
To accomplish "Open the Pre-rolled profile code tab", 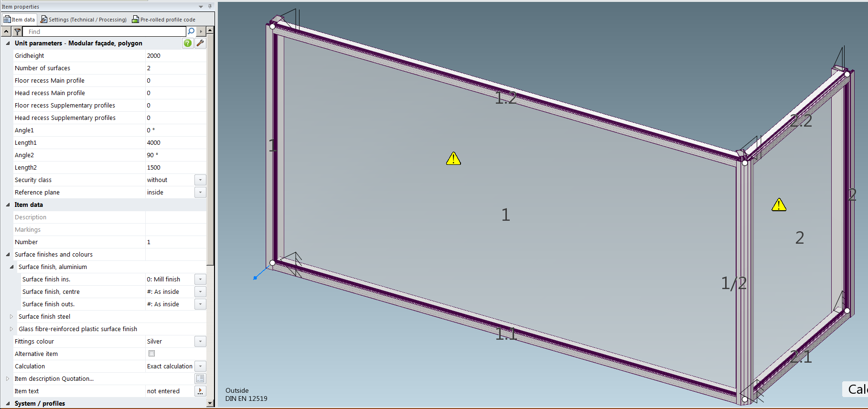I will point(164,20).
